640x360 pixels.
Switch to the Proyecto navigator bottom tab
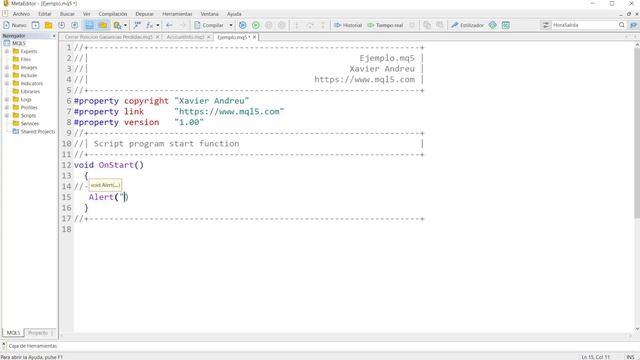[x=39, y=333]
